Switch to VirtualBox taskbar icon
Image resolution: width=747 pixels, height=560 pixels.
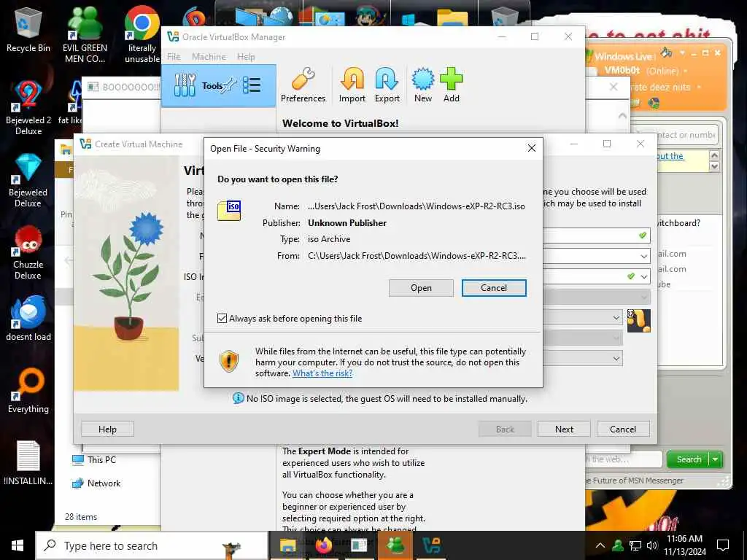(431, 545)
